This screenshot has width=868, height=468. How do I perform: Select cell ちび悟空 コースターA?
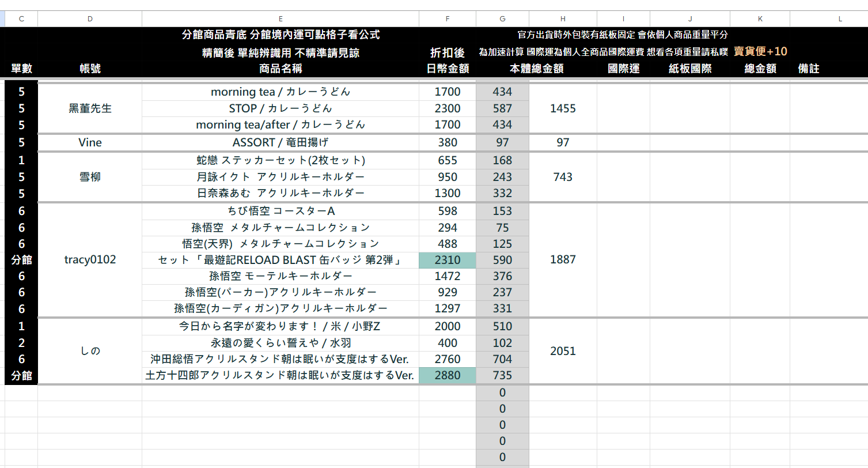pyautogui.click(x=281, y=212)
